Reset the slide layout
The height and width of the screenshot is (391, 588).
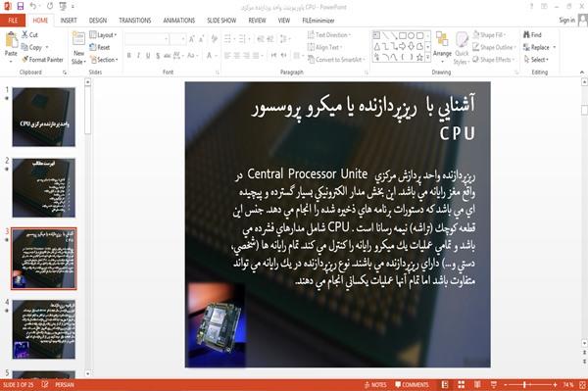click(x=100, y=47)
